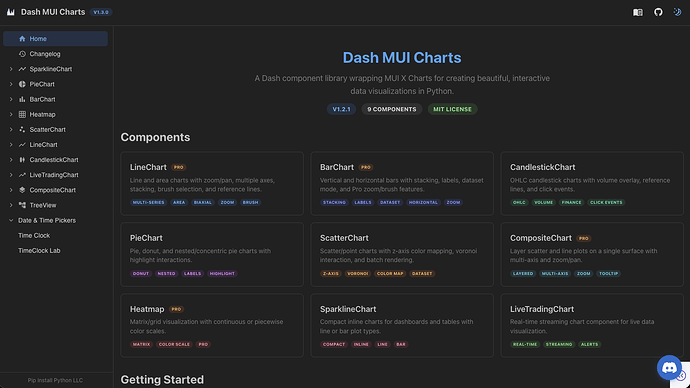Click the Dash MUI Charts header title
690x388 pixels.
click(x=53, y=12)
